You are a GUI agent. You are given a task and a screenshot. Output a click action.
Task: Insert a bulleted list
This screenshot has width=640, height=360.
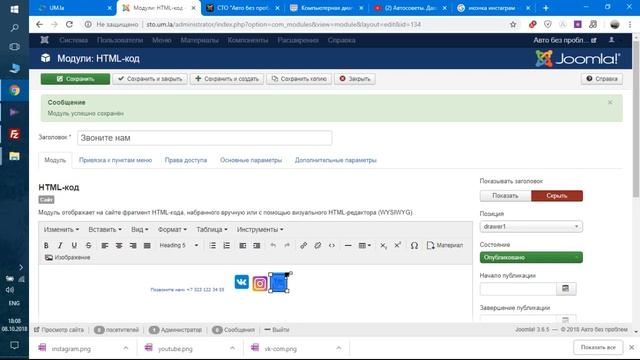212,245
